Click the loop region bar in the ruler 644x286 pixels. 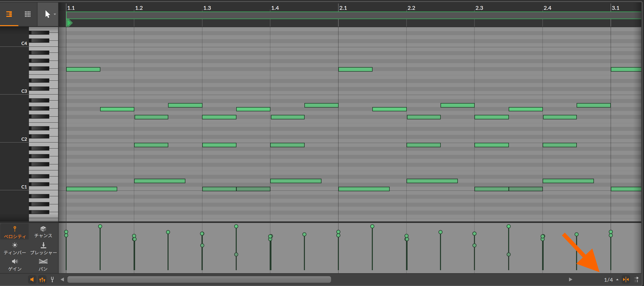click(x=354, y=15)
